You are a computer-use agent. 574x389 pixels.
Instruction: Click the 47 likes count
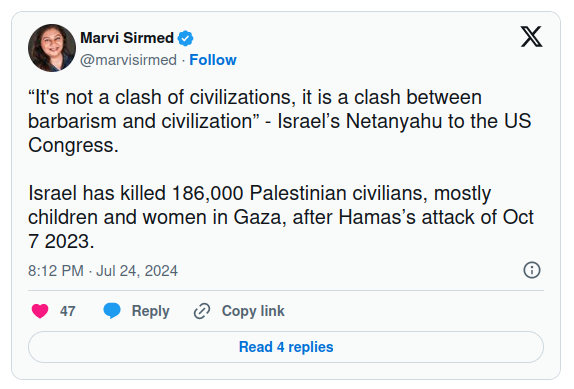tap(68, 311)
